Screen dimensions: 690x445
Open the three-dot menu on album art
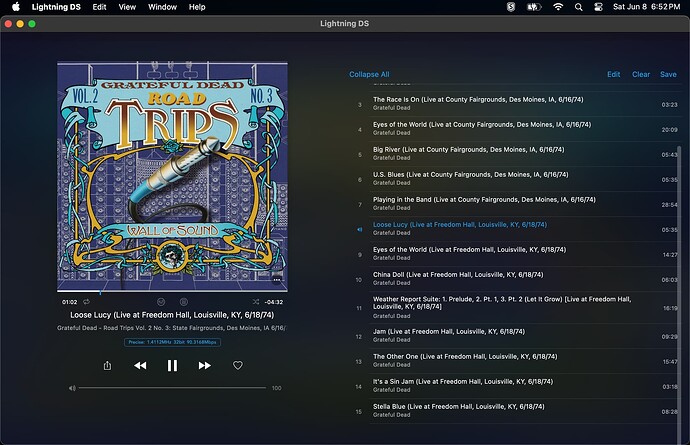tap(277, 280)
